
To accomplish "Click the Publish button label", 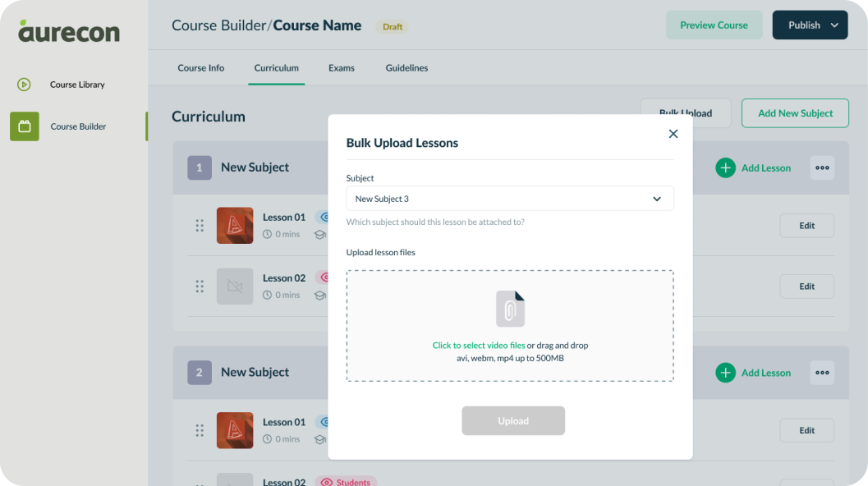I will 804,25.
